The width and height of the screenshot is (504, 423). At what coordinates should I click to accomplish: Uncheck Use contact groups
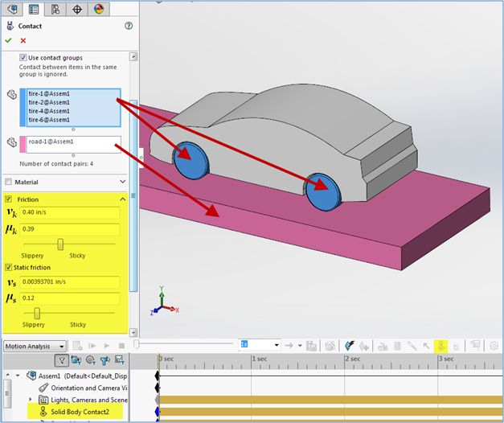[23, 58]
